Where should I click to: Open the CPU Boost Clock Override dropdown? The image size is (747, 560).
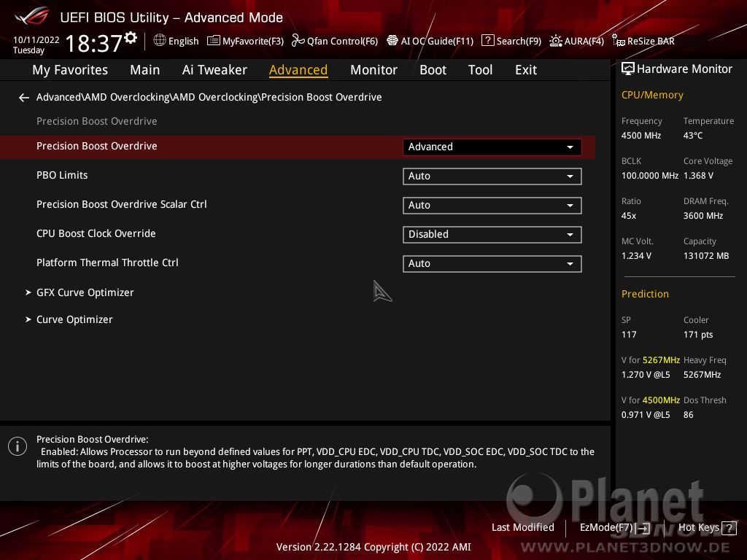tap(492, 234)
